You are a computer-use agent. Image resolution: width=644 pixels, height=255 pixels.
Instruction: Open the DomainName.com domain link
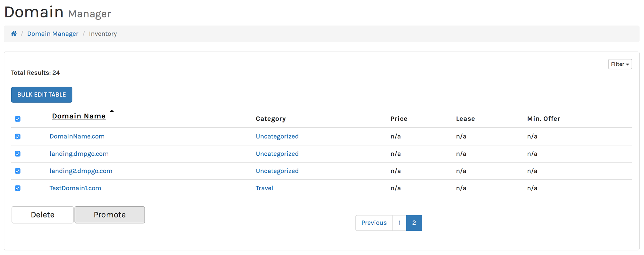(77, 136)
